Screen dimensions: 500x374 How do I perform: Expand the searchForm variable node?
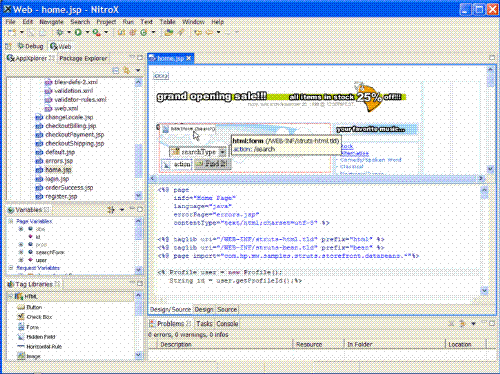(21, 252)
